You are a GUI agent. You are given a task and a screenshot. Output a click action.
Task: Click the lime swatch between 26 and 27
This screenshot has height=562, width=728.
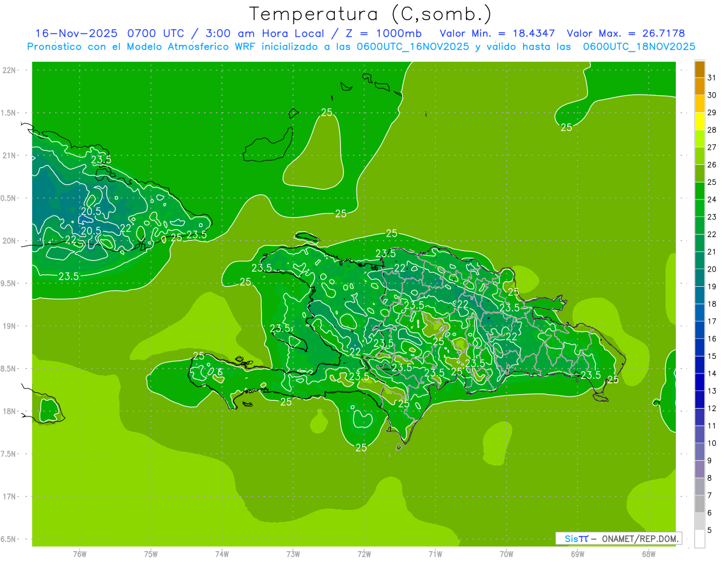[699, 156]
